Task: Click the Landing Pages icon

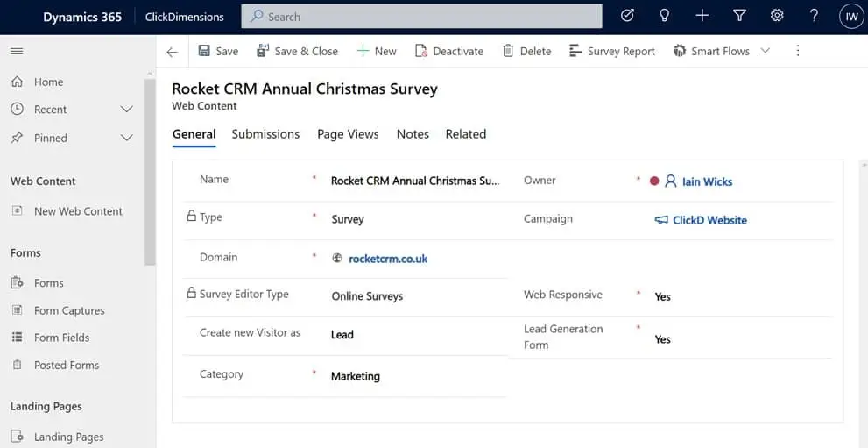Action: [18, 437]
